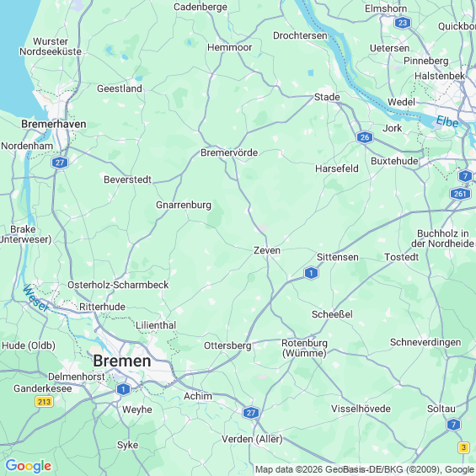Click the A27 shield below Bremerhaven

coord(60,163)
